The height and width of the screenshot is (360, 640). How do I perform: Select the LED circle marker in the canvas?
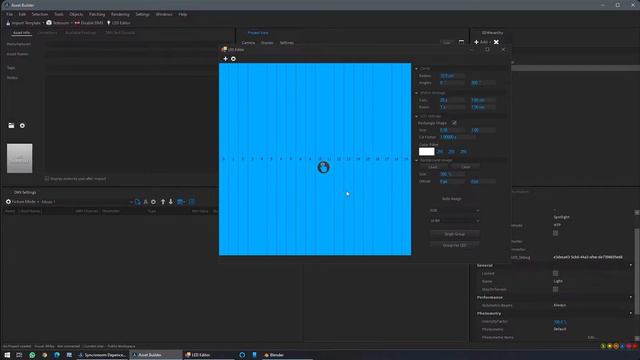tap(323, 167)
